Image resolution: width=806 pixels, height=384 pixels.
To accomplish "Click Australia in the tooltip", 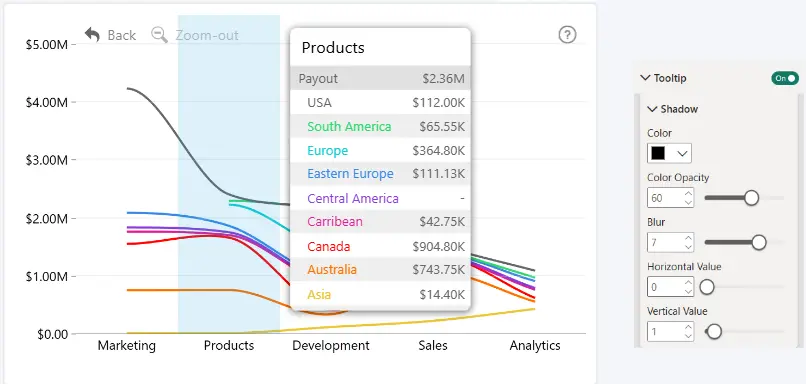I will click(x=332, y=269).
